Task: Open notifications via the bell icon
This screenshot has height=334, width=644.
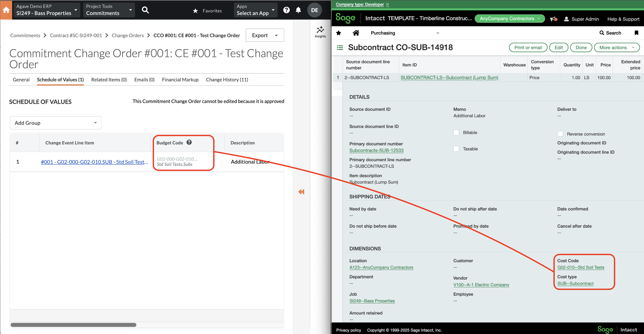Action: pyautogui.click(x=298, y=10)
